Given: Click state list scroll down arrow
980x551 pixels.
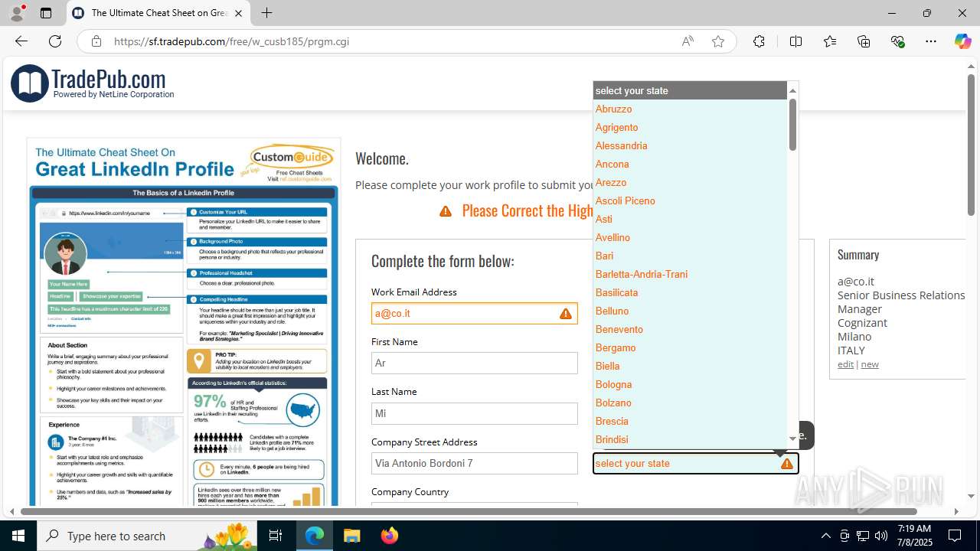Looking at the screenshot, I should click(x=792, y=439).
